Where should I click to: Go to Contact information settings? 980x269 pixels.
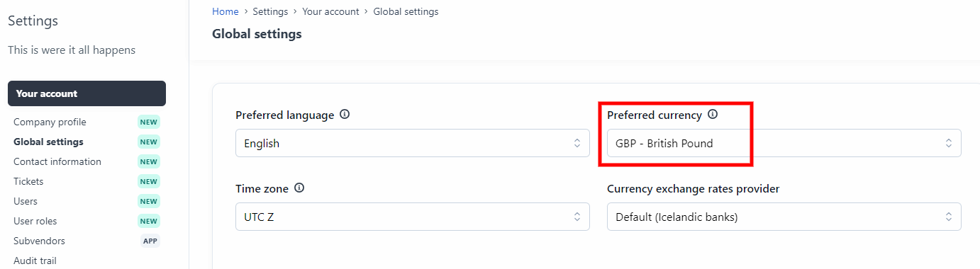[x=57, y=161]
